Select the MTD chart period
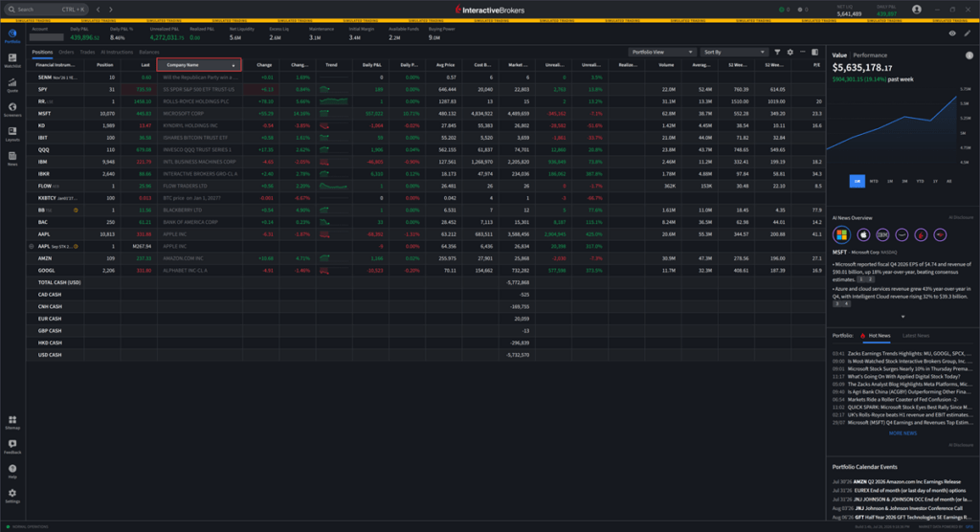 coord(874,181)
